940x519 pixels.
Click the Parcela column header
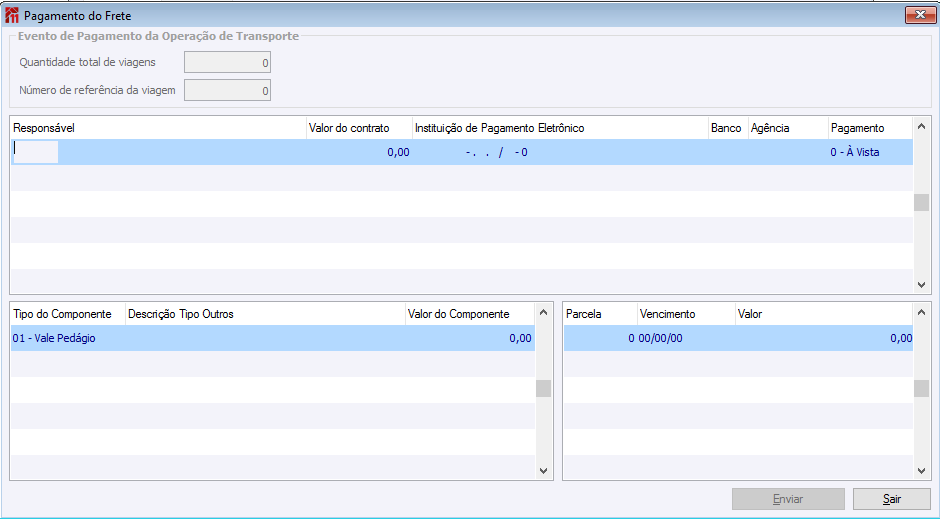coord(601,314)
